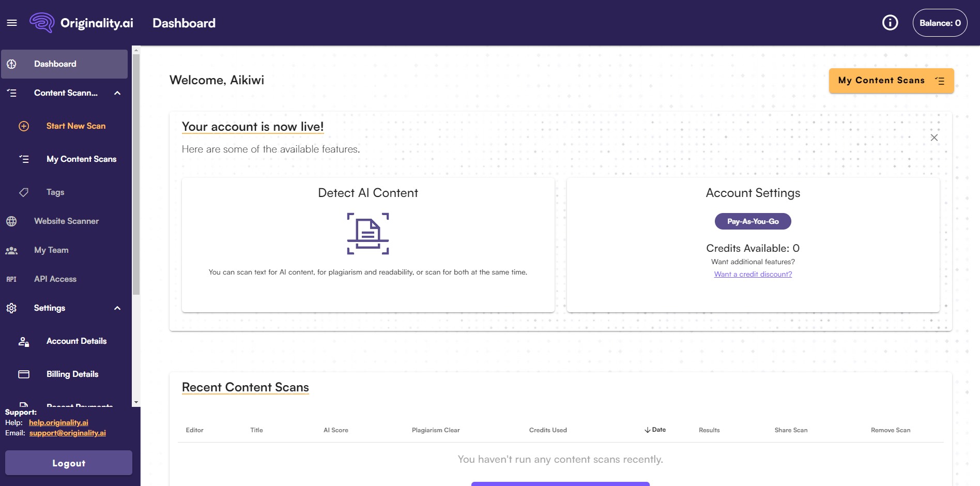
Task: Click the My Content Scans sidebar list icon
Action: [x=24, y=159]
